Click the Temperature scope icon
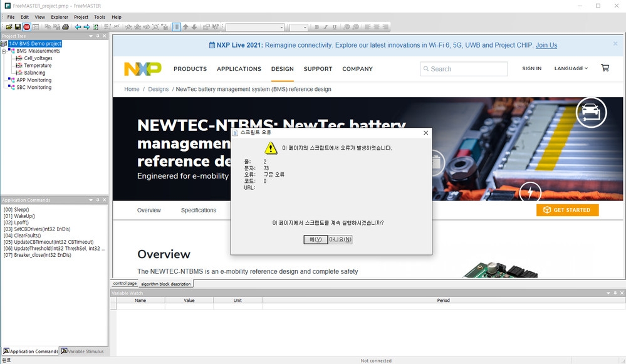Screen dimensions: 626x364 pyautogui.click(x=19, y=65)
